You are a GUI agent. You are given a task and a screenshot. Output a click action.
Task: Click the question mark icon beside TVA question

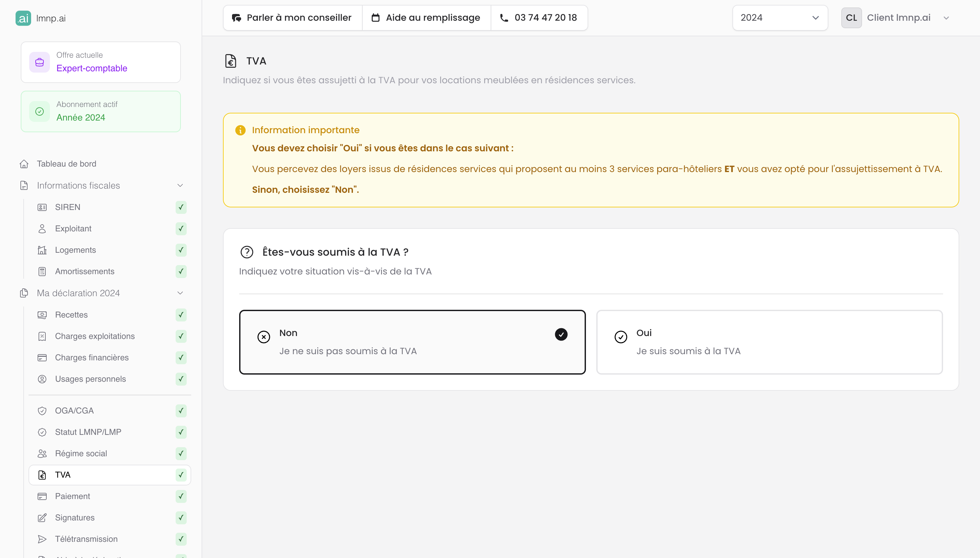(247, 252)
